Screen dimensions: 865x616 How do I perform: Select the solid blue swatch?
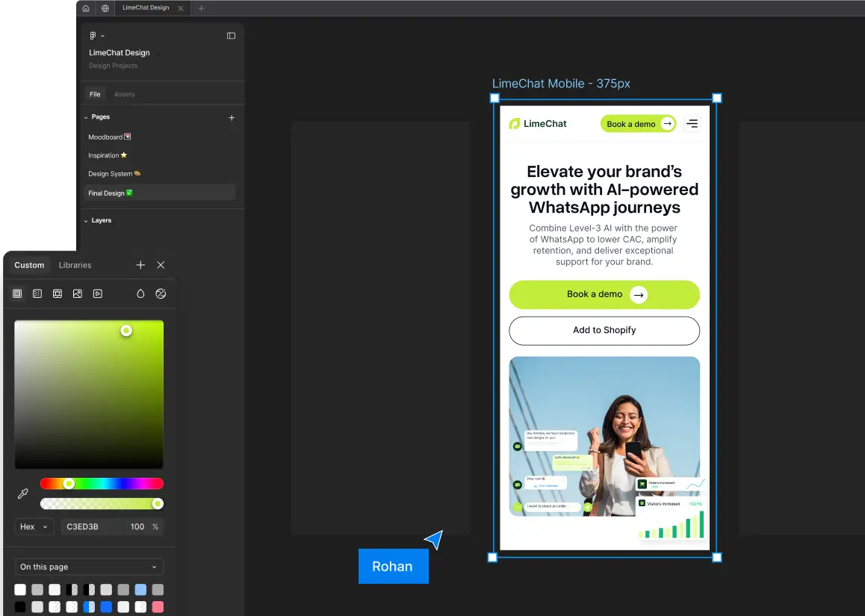(107, 606)
